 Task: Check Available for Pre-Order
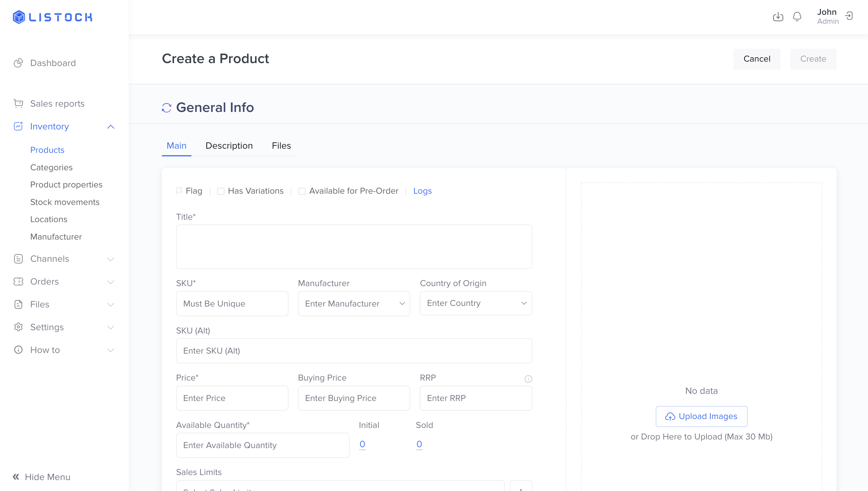click(x=302, y=191)
